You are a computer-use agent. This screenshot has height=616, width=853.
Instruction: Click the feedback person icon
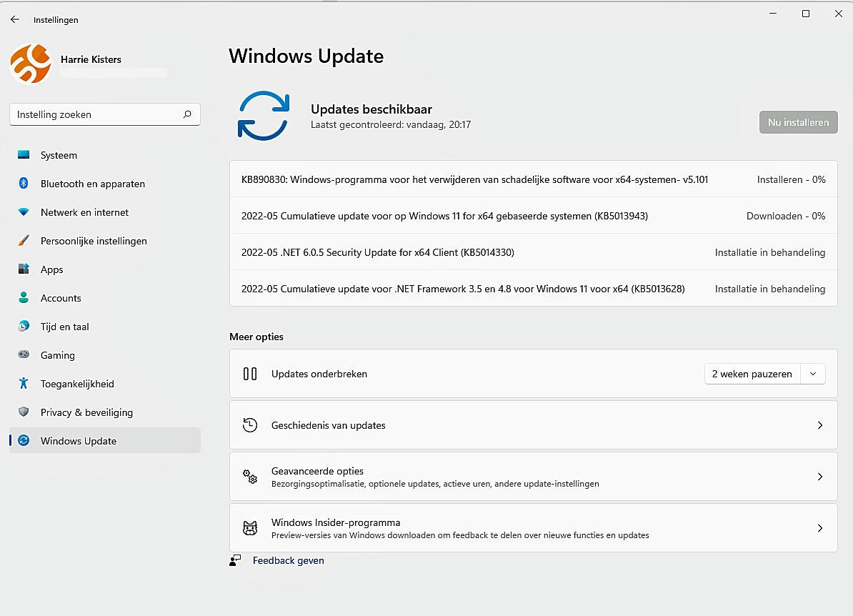(235, 560)
